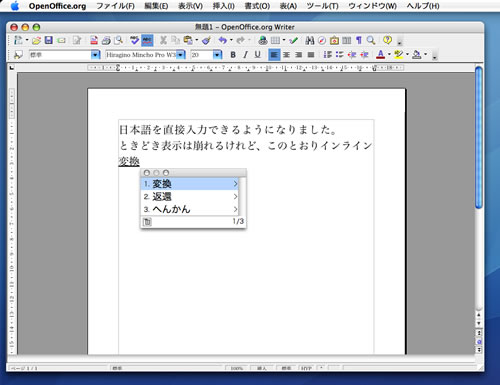Click the Undo arrow icon
The height and width of the screenshot is (385, 500).
pyautogui.click(x=223, y=40)
